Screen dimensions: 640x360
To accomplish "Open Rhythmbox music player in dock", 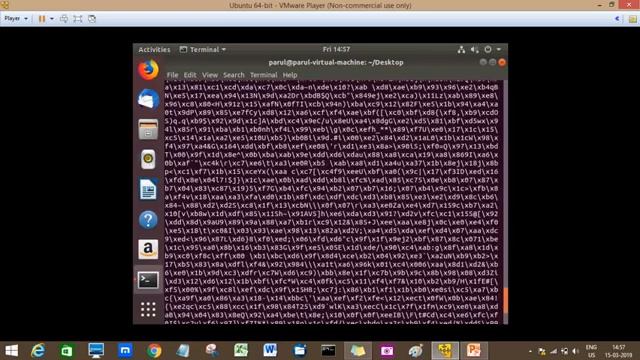I will (x=148, y=159).
